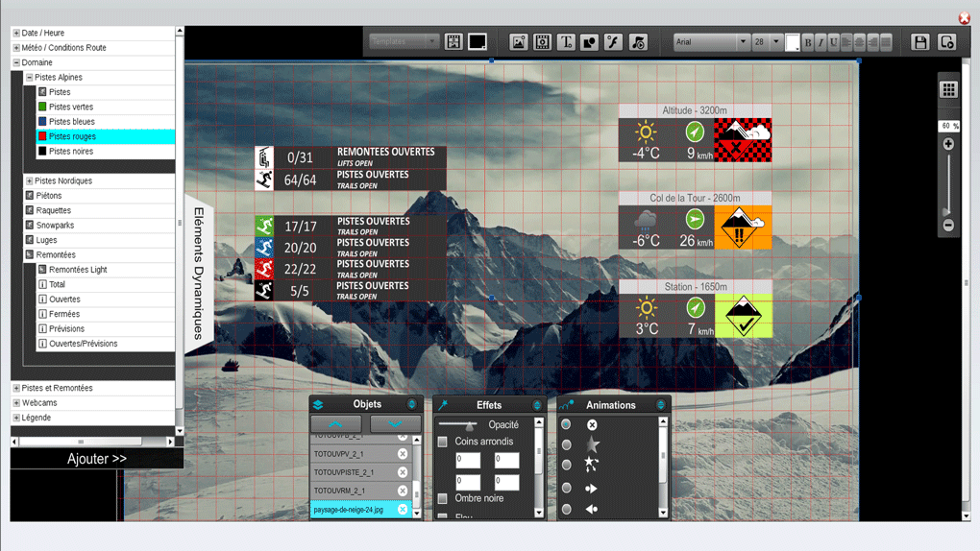Collapse the Domaine tree node

[x=16, y=62]
